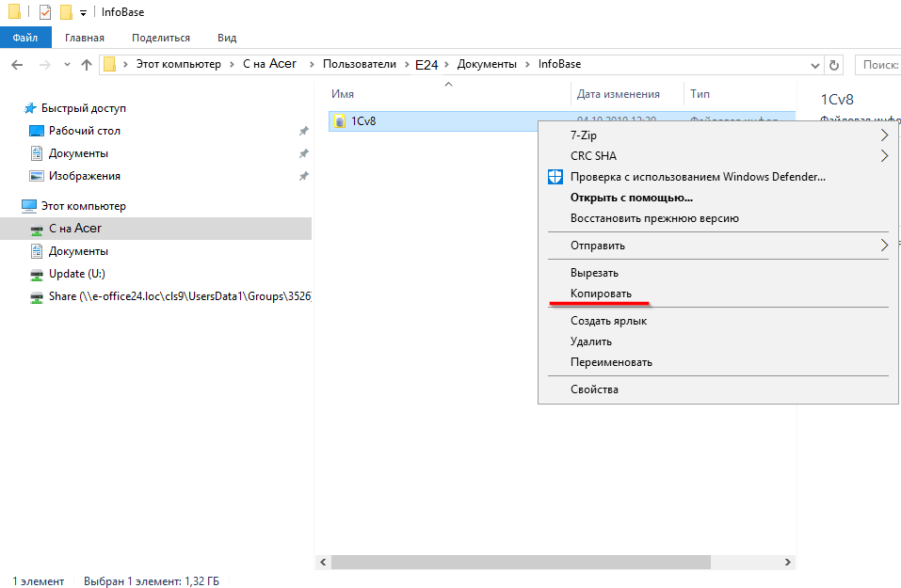Click the 1Cv8 file icon
The image size is (901, 588).
click(x=340, y=121)
